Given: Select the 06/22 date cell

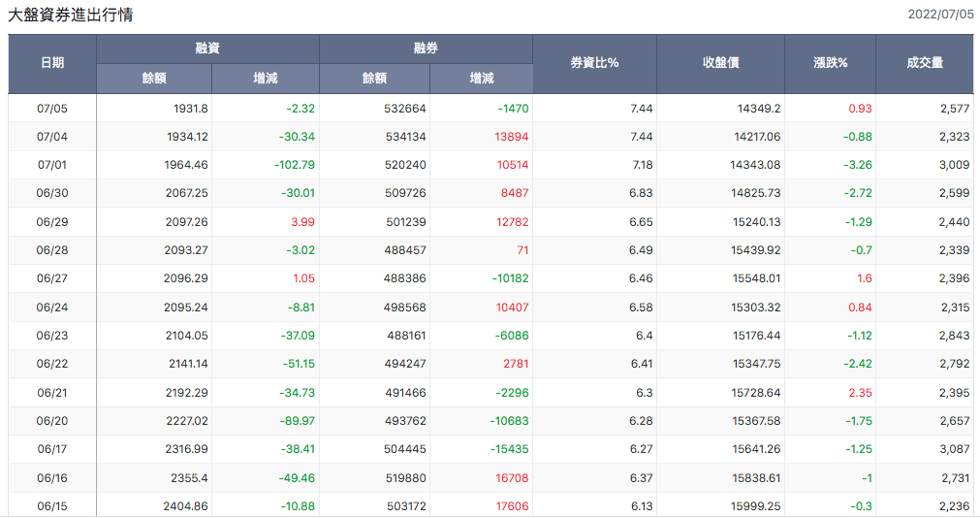Looking at the screenshot, I should (52, 364).
